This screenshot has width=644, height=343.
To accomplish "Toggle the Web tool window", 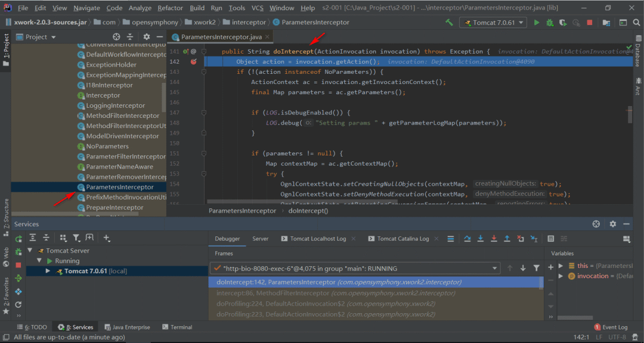I will tap(6, 257).
